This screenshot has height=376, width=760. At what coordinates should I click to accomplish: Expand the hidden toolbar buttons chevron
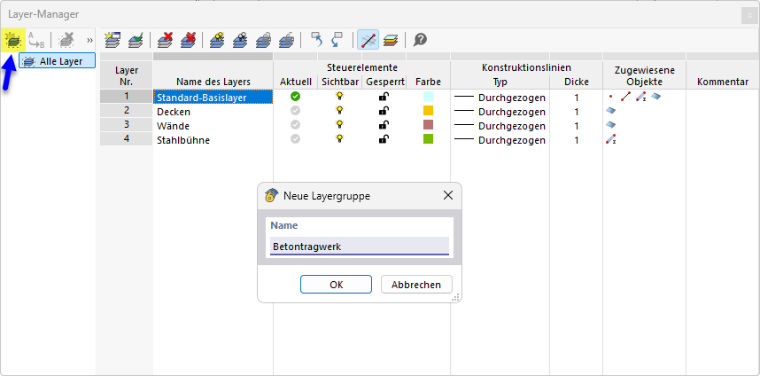[90, 40]
